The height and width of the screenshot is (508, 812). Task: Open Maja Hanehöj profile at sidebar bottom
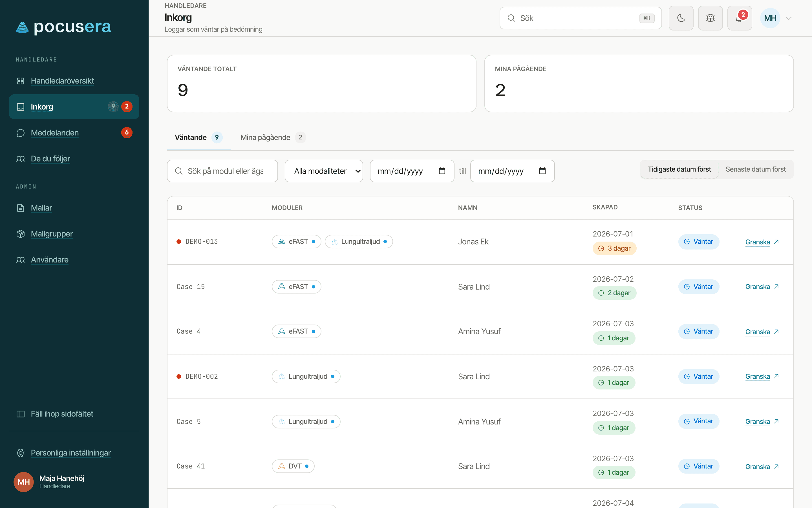[74, 482]
